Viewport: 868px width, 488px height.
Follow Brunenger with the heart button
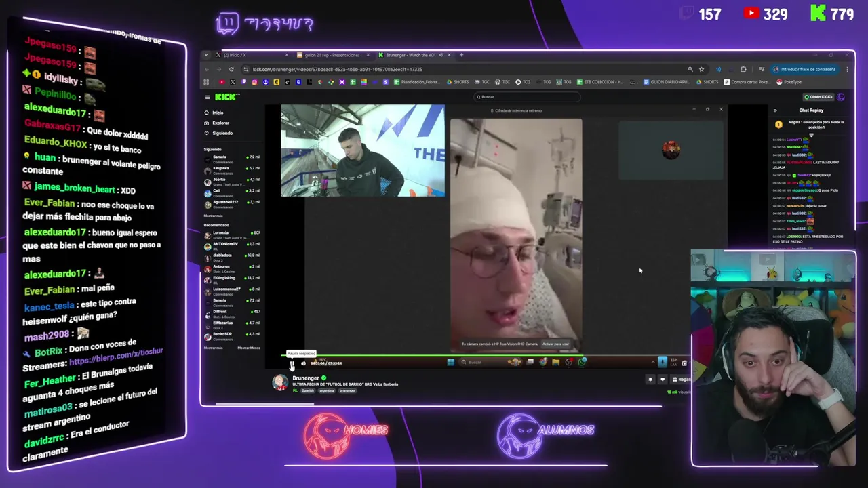coord(663,380)
